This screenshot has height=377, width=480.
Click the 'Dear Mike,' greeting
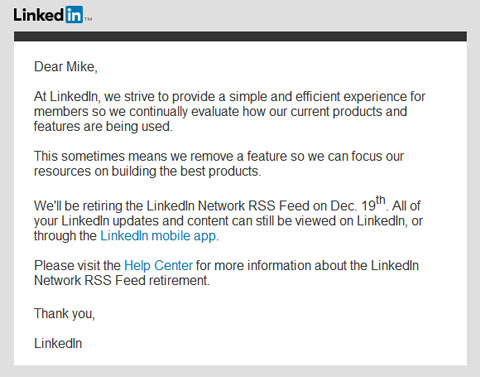pyautogui.click(x=66, y=67)
